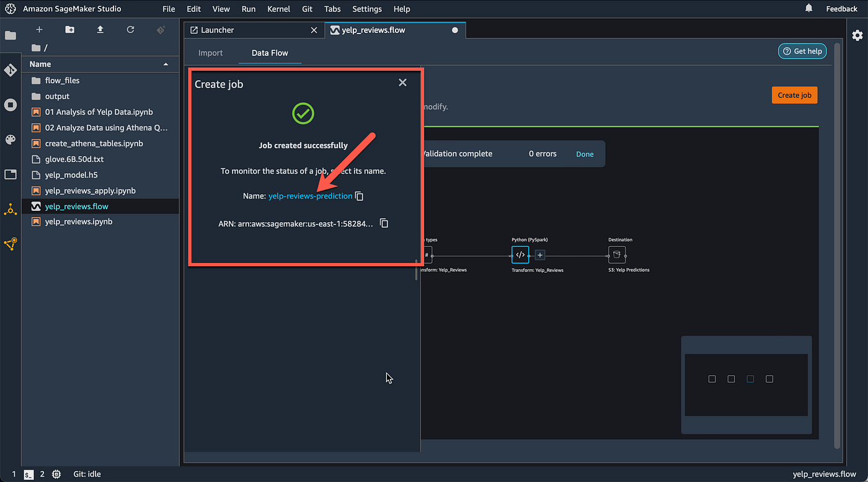
Task: Click Done in validation banner
Action: 585,154
